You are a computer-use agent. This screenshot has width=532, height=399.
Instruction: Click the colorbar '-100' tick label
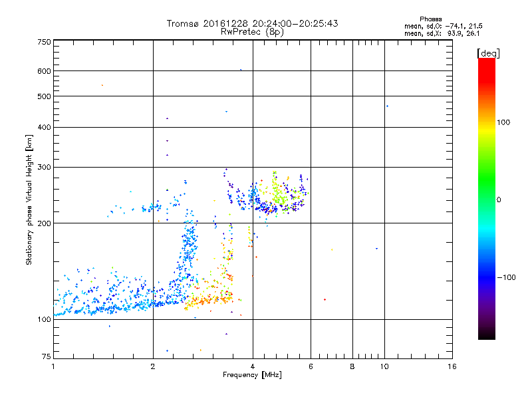(506, 277)
